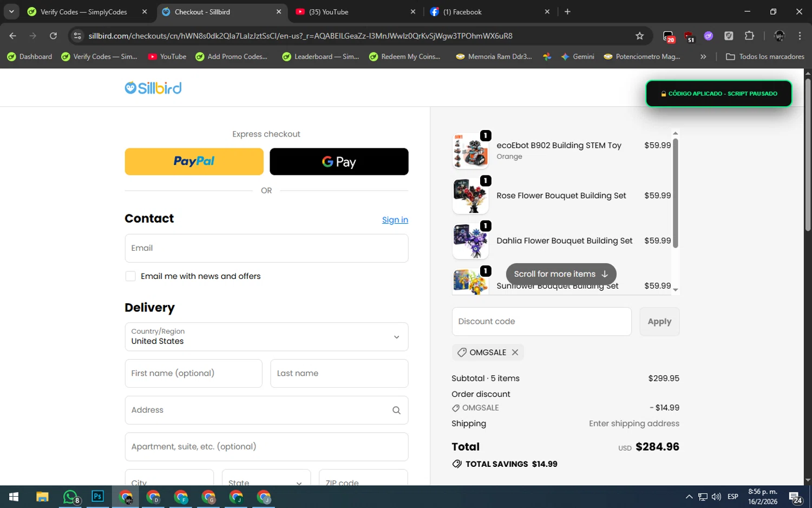Open WhatsApp from the taskbar

pos(70,497)
